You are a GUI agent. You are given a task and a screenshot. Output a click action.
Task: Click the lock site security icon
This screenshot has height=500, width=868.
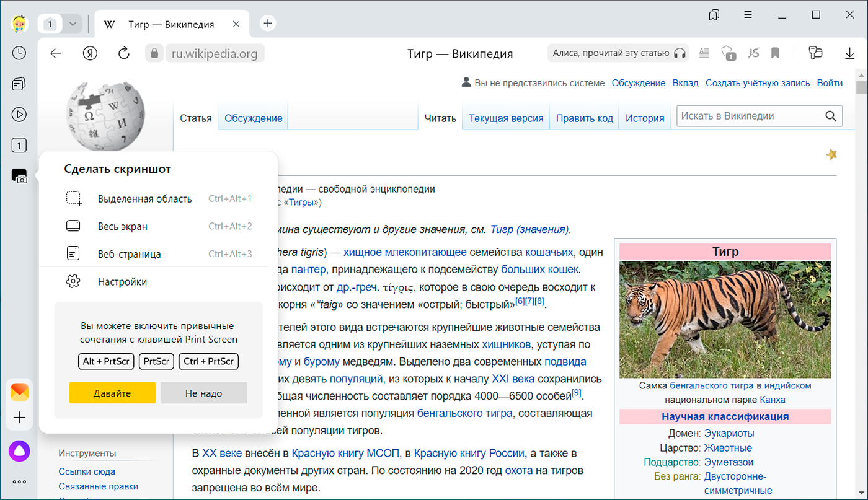pos(155,53)
